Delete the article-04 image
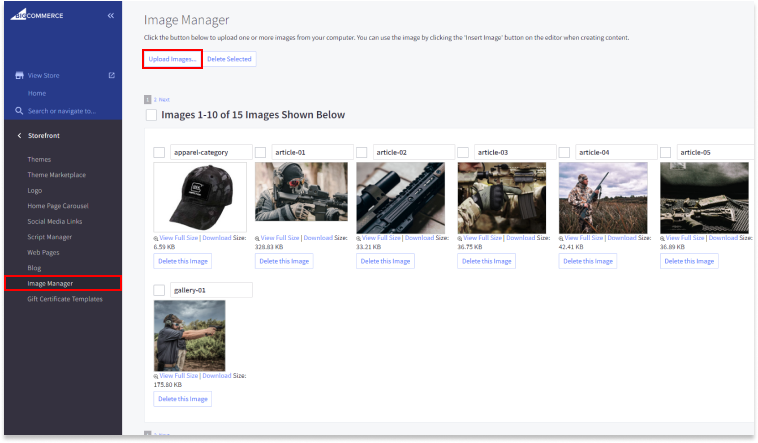This screenshot has width=758, height=443. click(588, 261)
